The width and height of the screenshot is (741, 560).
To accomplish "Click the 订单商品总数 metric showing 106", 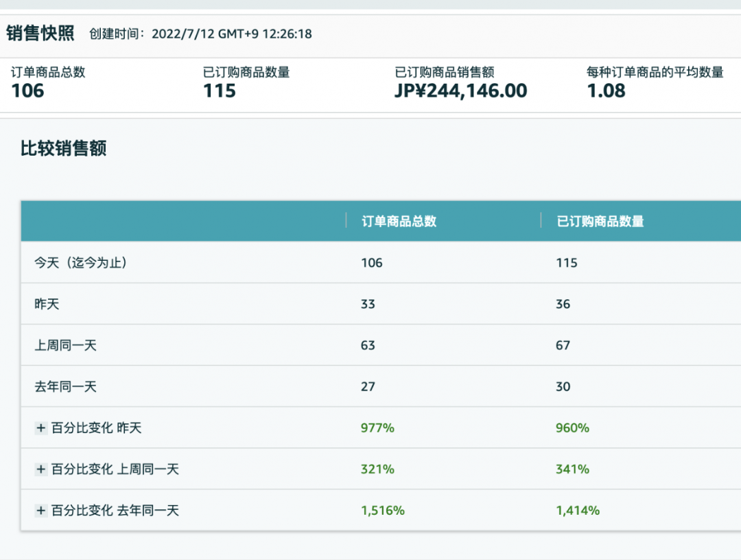I will [x=26, y=90].
